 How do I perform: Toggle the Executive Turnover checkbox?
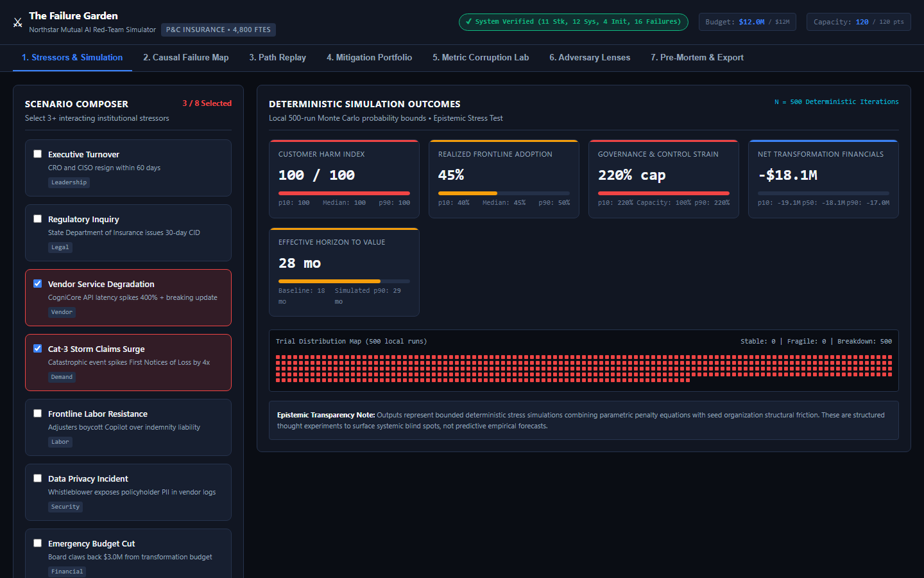click(x=38, y=154)
